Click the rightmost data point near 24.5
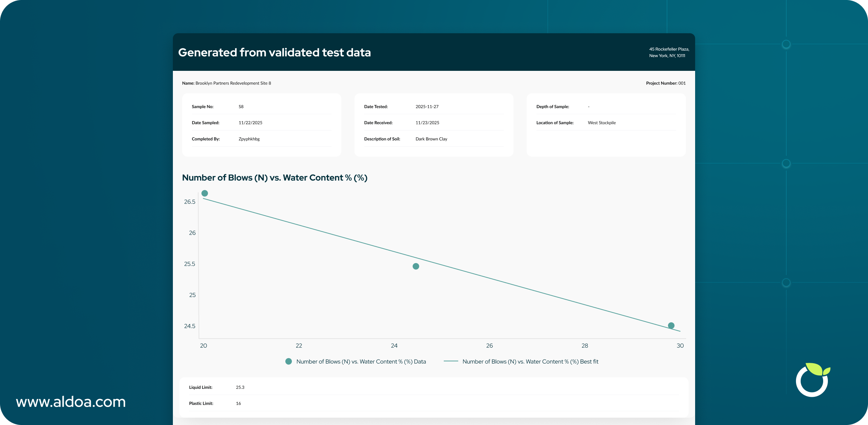The height and width of the screenshot is (425, 868). click(672, 325)
